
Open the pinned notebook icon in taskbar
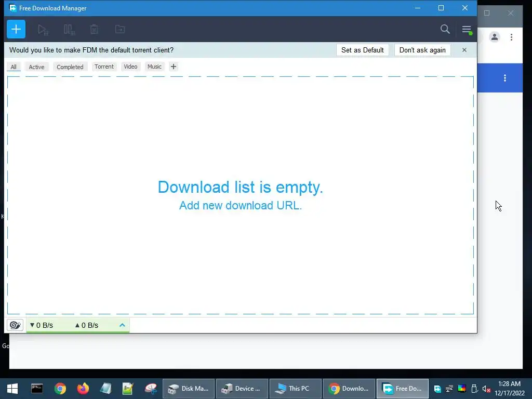(x=105, y=389)
